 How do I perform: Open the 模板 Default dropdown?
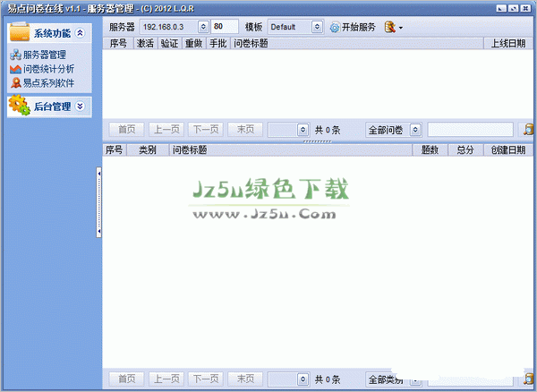point(317,27)
